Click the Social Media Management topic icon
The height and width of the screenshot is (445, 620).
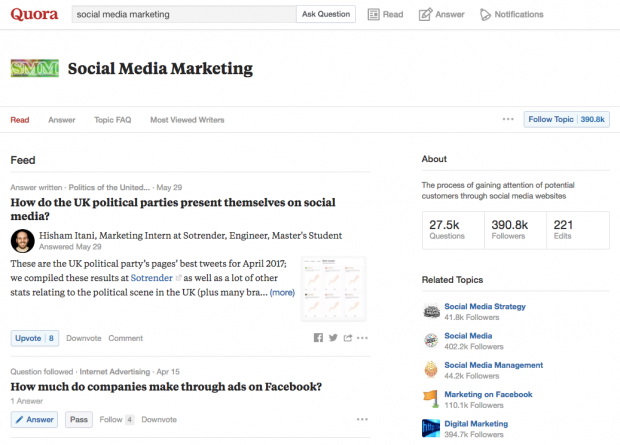coord(431,369)
